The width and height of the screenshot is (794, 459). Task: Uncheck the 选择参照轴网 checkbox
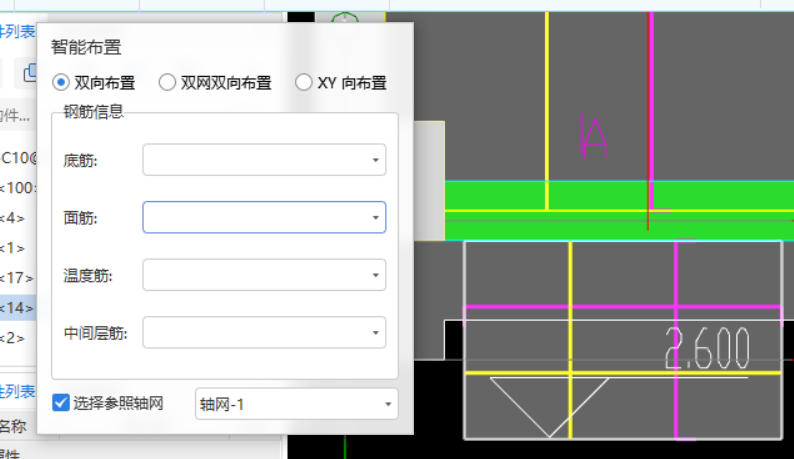tap(61, 403)
